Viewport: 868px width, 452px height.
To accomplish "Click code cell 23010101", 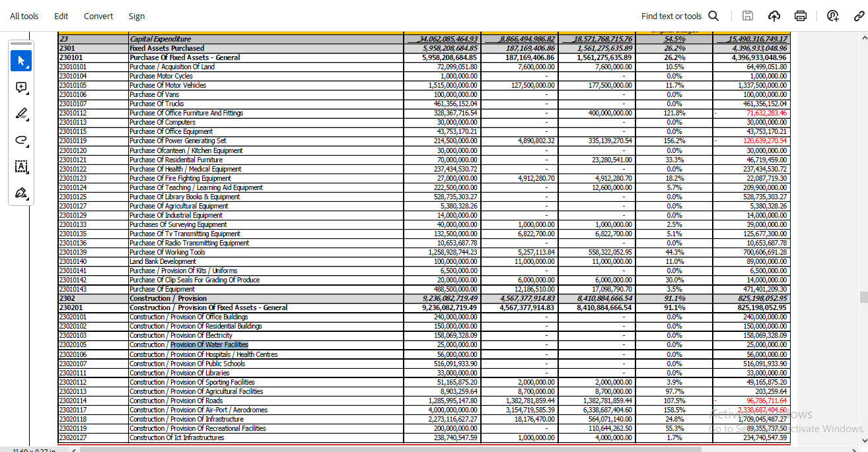I will coord(73,67).
